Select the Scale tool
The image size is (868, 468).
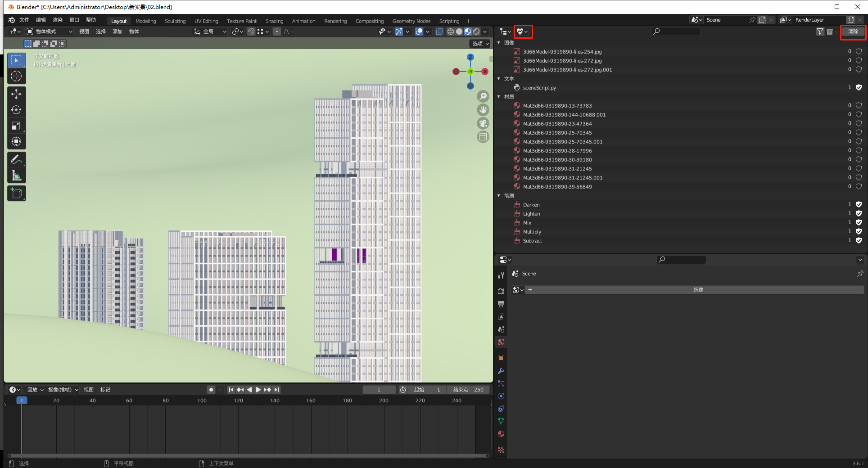coord(16,126)
